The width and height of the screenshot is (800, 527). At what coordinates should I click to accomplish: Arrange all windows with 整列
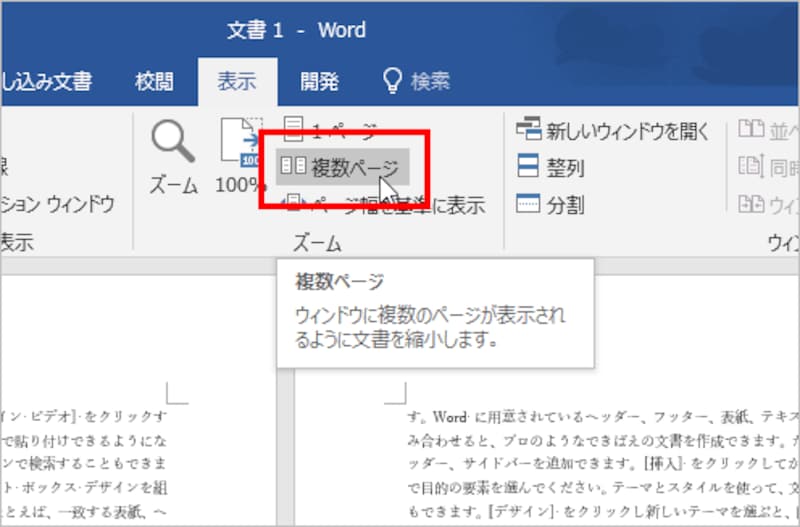(x=550, y=167)
